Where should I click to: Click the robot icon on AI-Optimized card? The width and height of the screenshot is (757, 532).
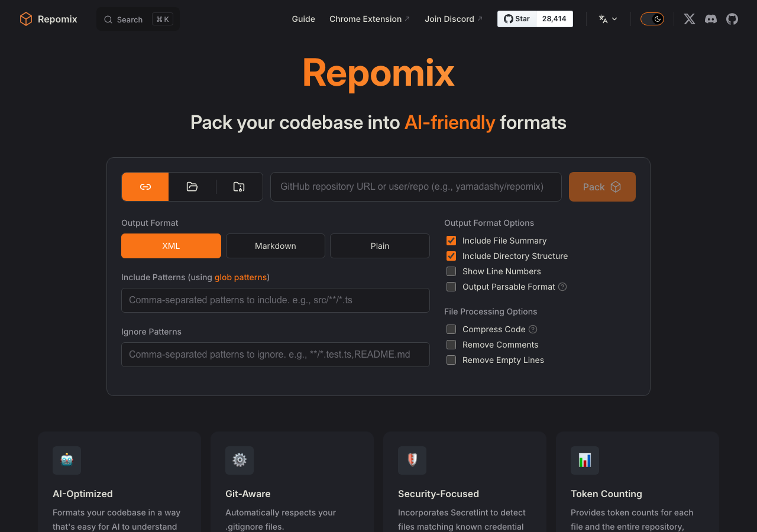(x=67, y=460)
